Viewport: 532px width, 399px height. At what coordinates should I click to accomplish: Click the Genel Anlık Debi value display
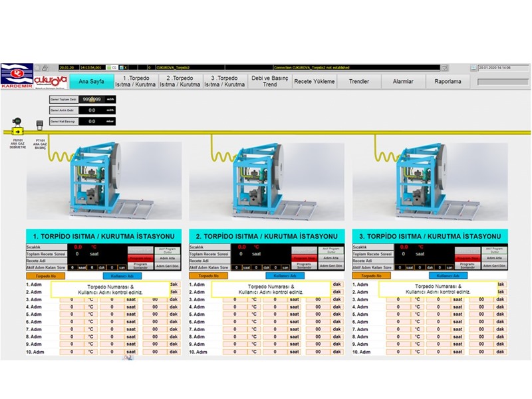(x=92, y=110)
